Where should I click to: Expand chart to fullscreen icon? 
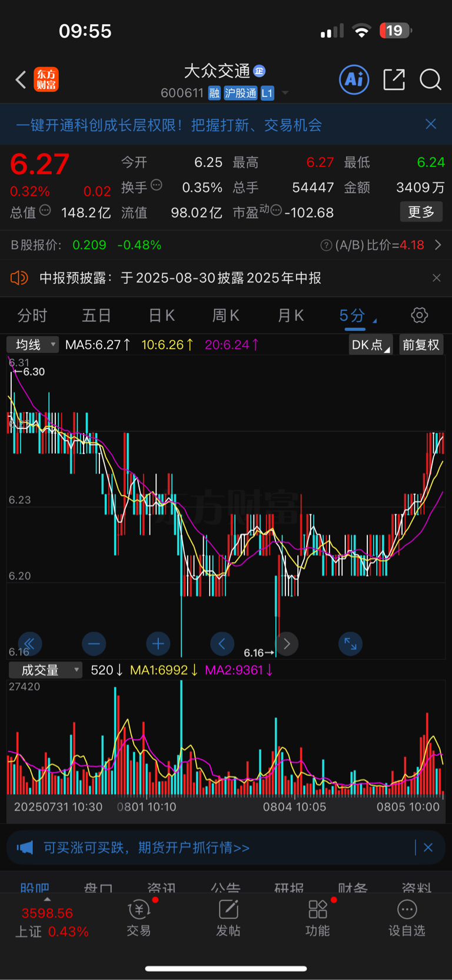tap(350, 643)
